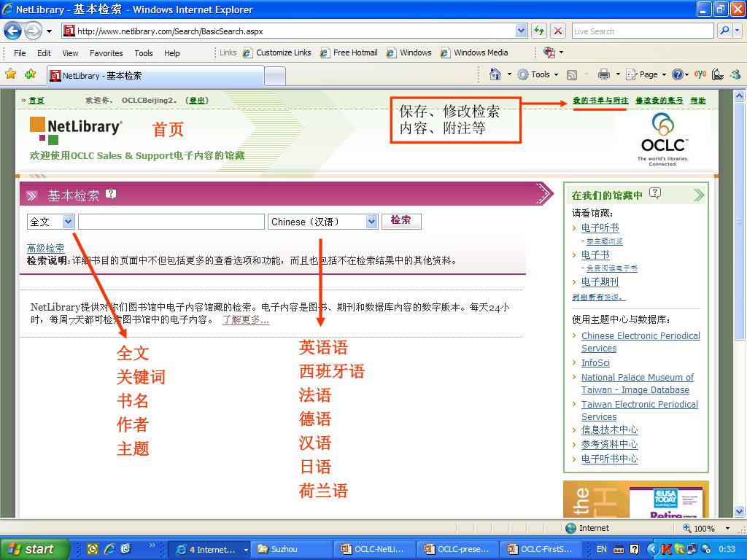Switch to the Suzhou folder taskbar item
The image size is (747, 560).
point(292,549)
